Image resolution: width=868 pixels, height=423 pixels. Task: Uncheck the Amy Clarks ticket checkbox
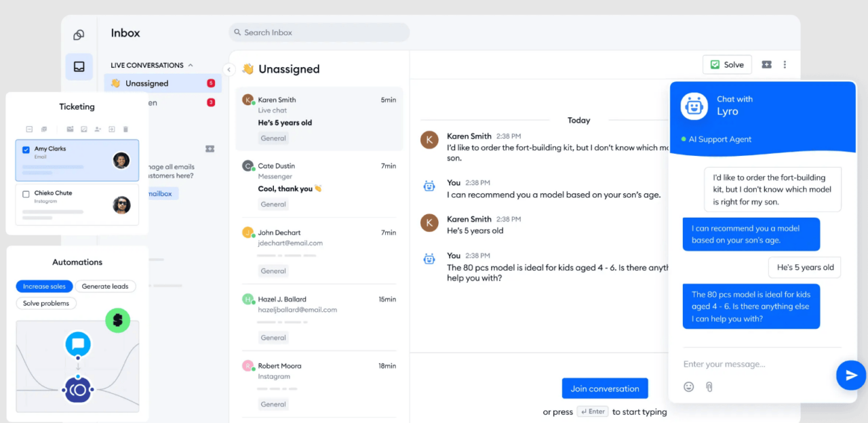click(27, 148)
